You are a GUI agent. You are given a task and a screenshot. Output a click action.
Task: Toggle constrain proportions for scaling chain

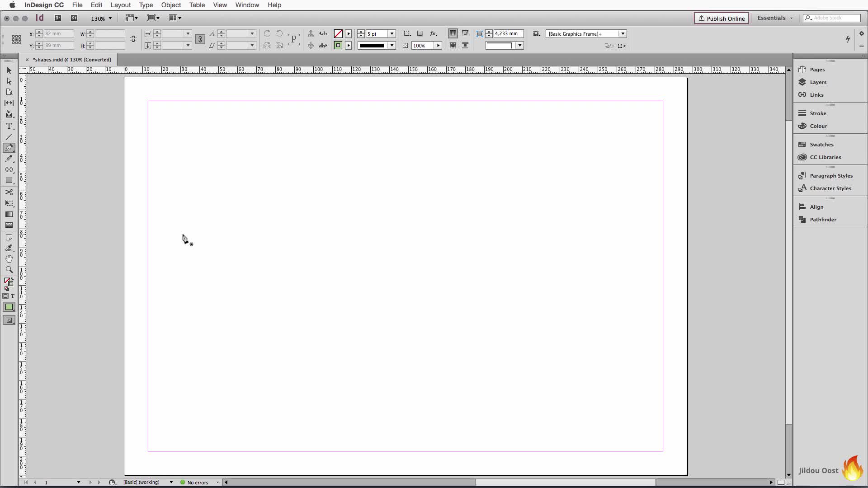tap(200, 39)
